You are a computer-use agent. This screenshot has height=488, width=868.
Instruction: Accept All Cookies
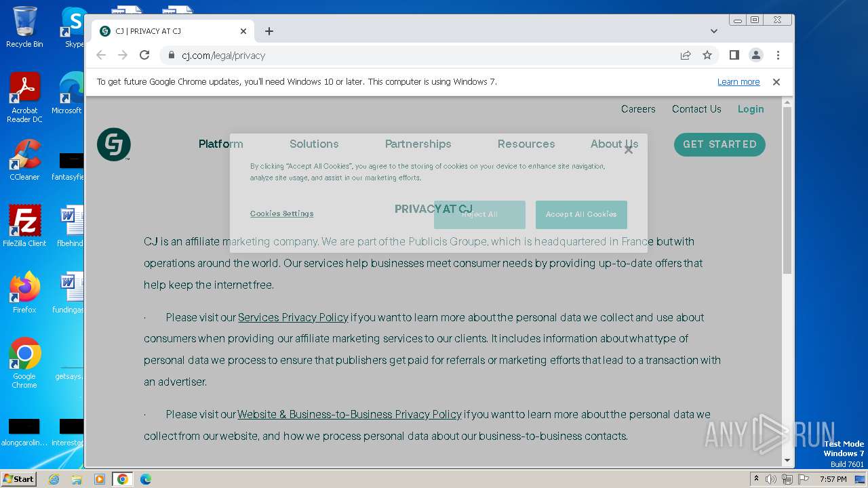[581, 214]
